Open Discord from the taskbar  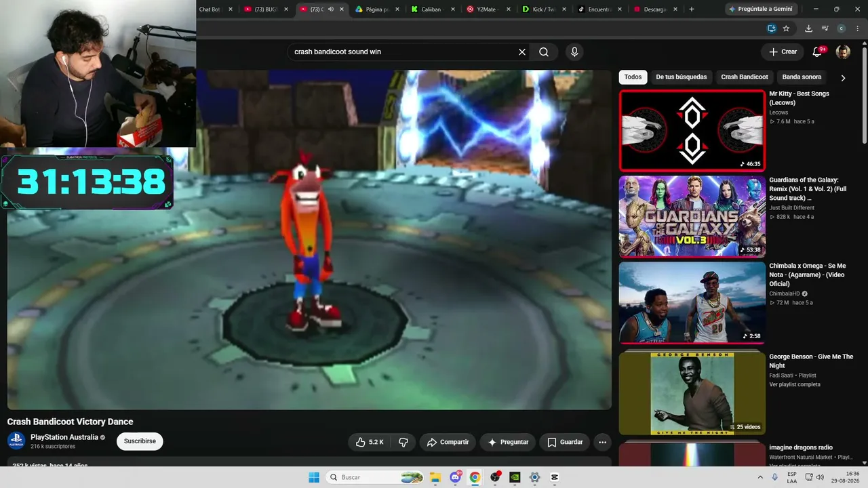click(x=455, y=477)
